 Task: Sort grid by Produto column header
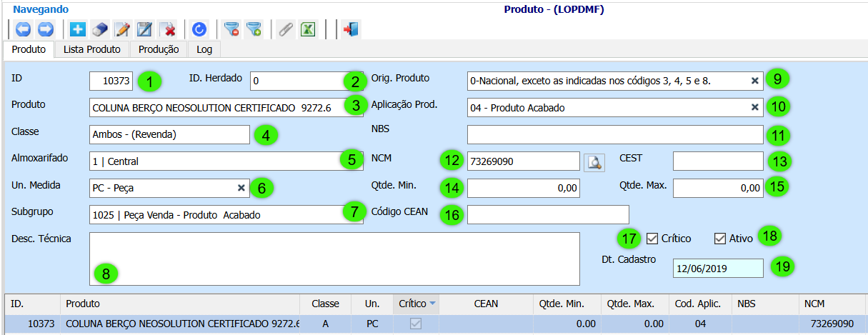180,304
